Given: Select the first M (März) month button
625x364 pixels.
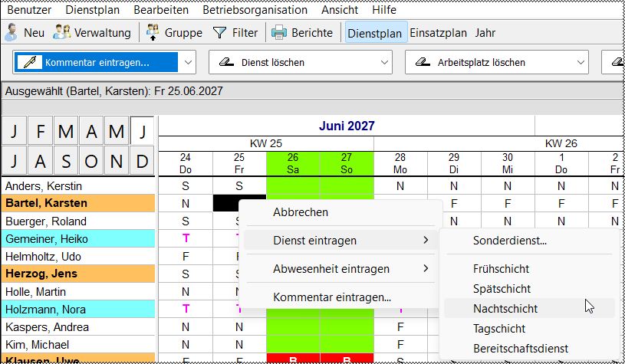Looking at the screenshot, I should (x=66, y=130).
